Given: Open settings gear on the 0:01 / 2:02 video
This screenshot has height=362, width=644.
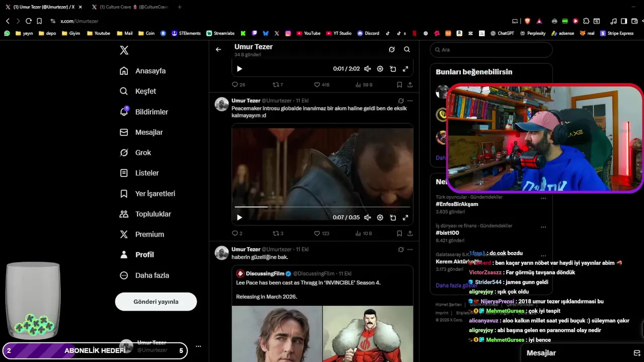Looking at the screenshot, I should coord(380,69).
